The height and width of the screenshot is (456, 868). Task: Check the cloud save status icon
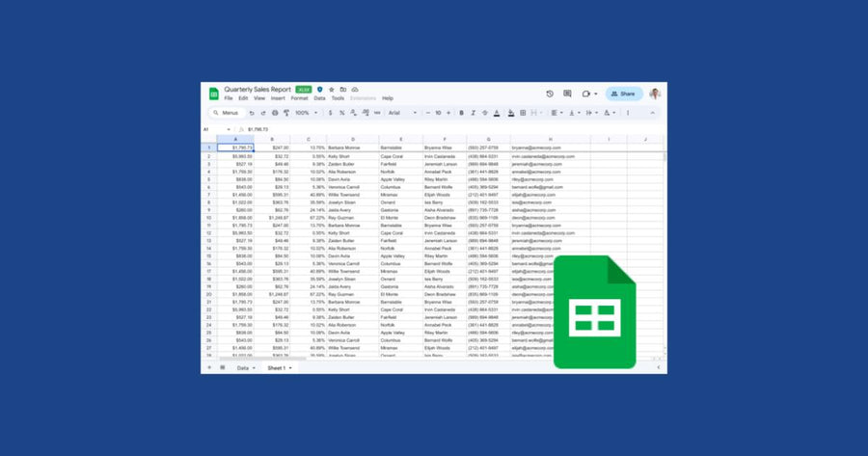pos(355,89)
